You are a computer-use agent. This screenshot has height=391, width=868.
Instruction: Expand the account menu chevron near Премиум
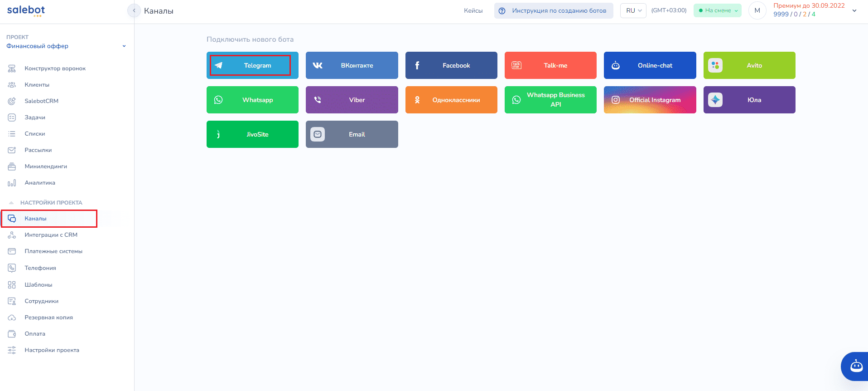854,10
